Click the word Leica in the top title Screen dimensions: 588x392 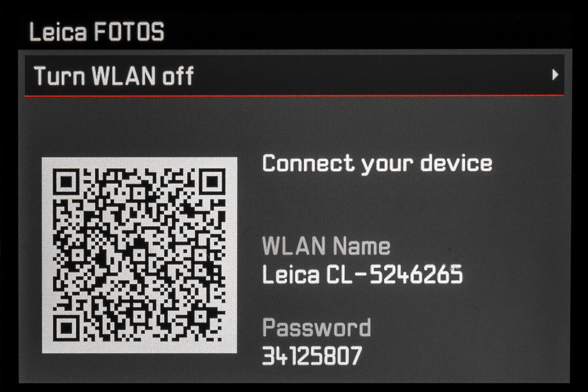[x=58, y=31]
